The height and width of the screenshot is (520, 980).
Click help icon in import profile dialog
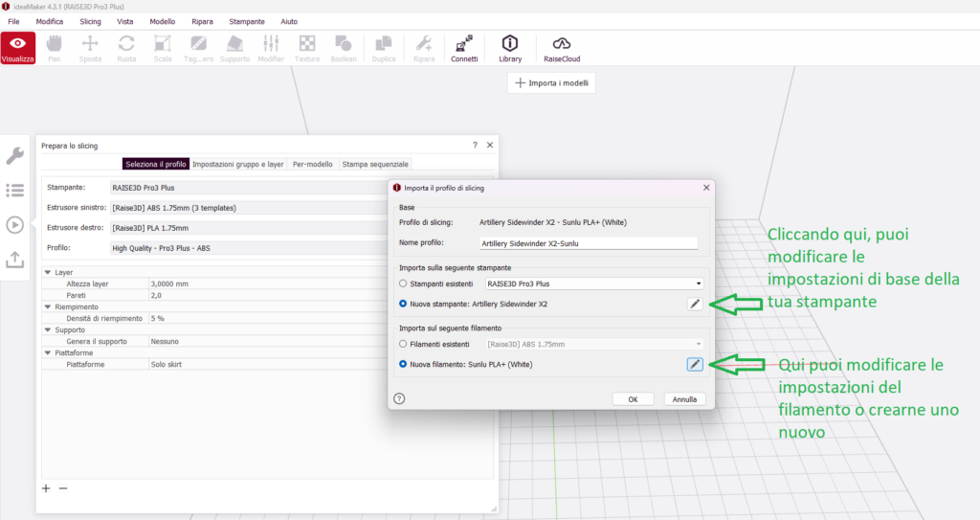399,398
